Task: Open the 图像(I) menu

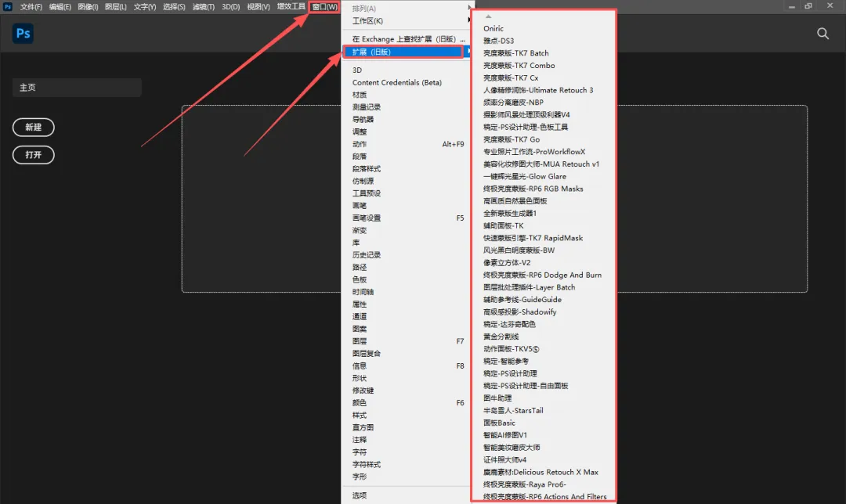Action: point(88,7)
